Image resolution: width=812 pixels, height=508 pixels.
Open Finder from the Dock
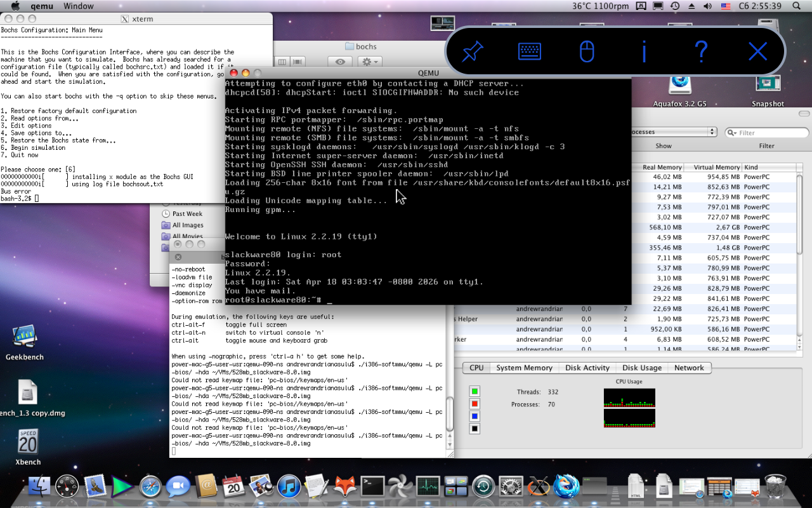[39, 486]
